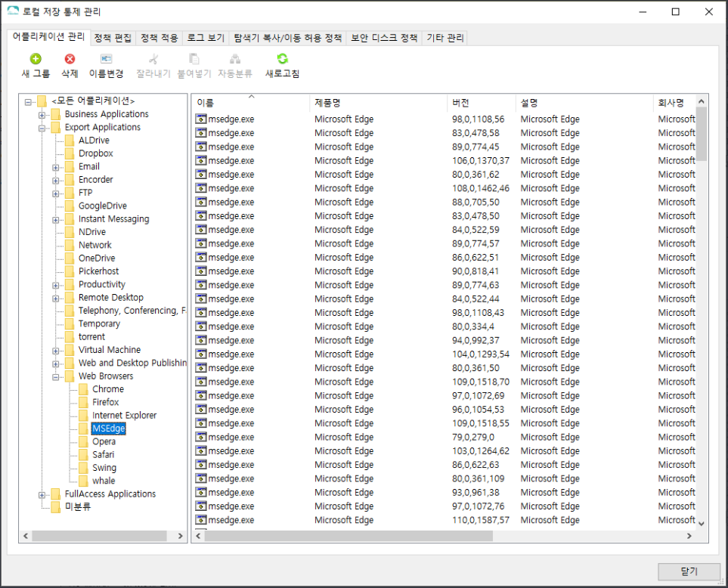Select the Firefox folder icon
The height and width of the screenshot is (588, 728).
tap(84, 402)
